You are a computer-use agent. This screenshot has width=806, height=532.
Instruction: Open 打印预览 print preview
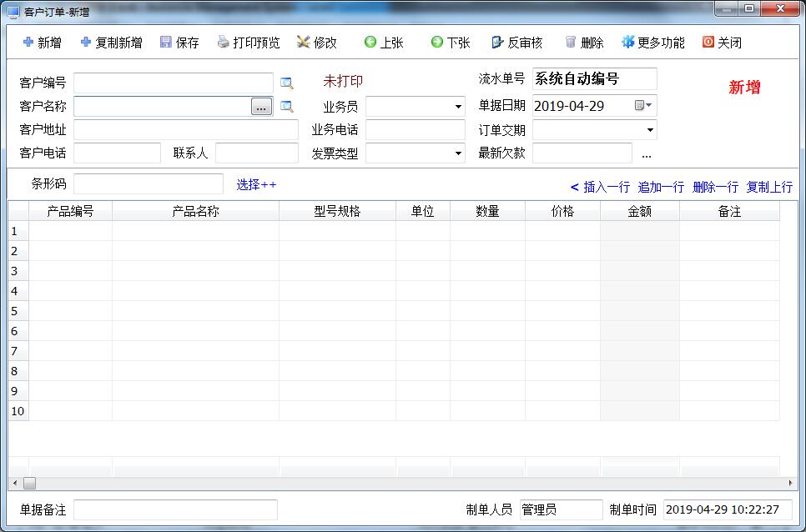[x=224, y=43]
